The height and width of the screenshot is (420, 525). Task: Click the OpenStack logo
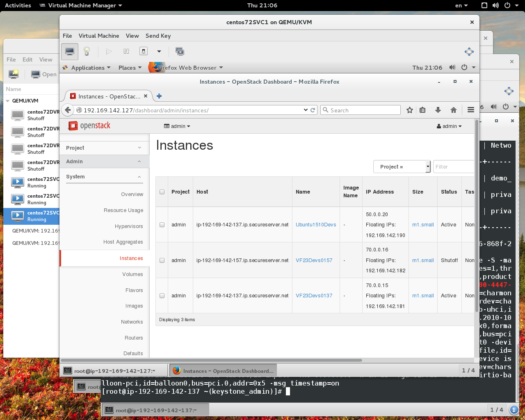coord(89,126)
